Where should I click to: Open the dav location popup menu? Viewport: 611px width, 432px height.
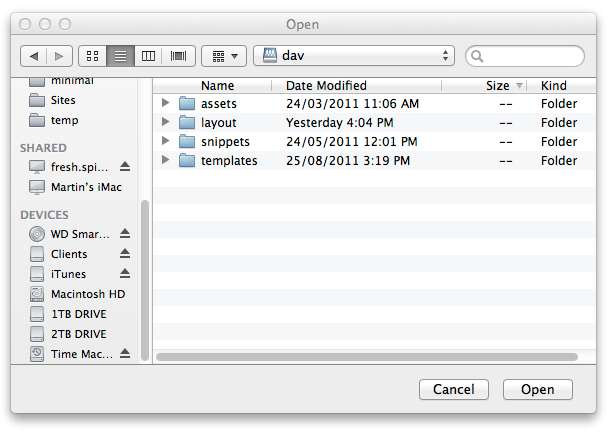[354, 56]
